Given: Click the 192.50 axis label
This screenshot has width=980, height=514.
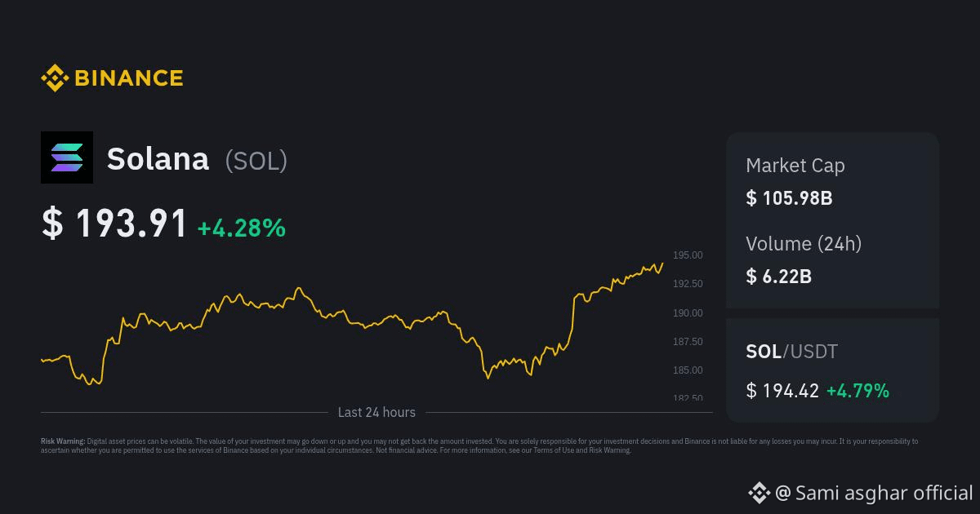Looking at the screenshot, I should [x=688, y=284].
